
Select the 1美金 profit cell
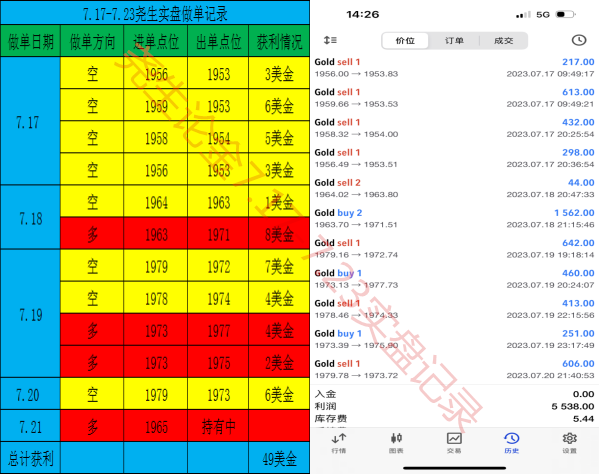pyautogui.click(x=279, y=201)
